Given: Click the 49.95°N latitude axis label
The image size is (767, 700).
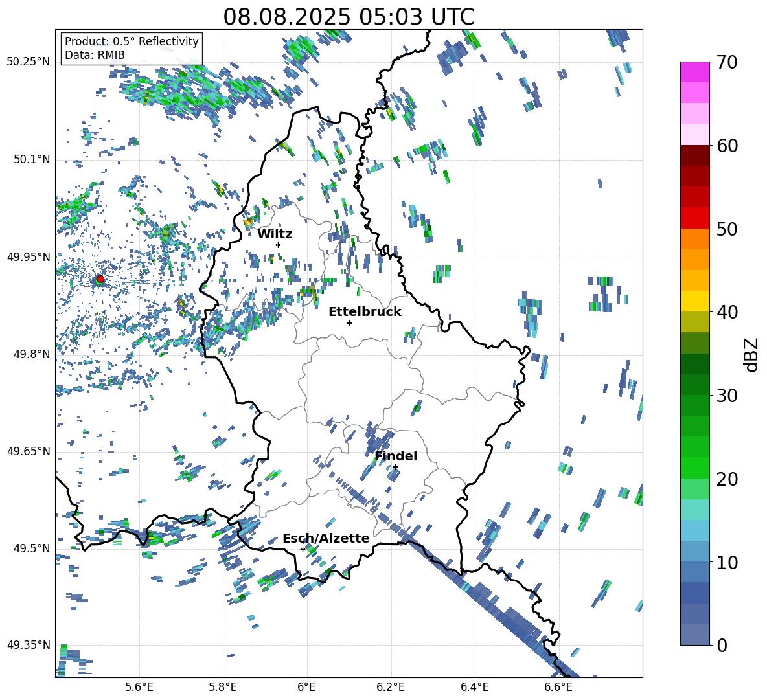Looking at the screenshot, I should click(x=29, y=257).
